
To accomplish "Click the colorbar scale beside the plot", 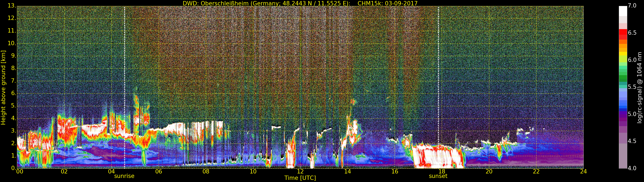I will 623,87.
